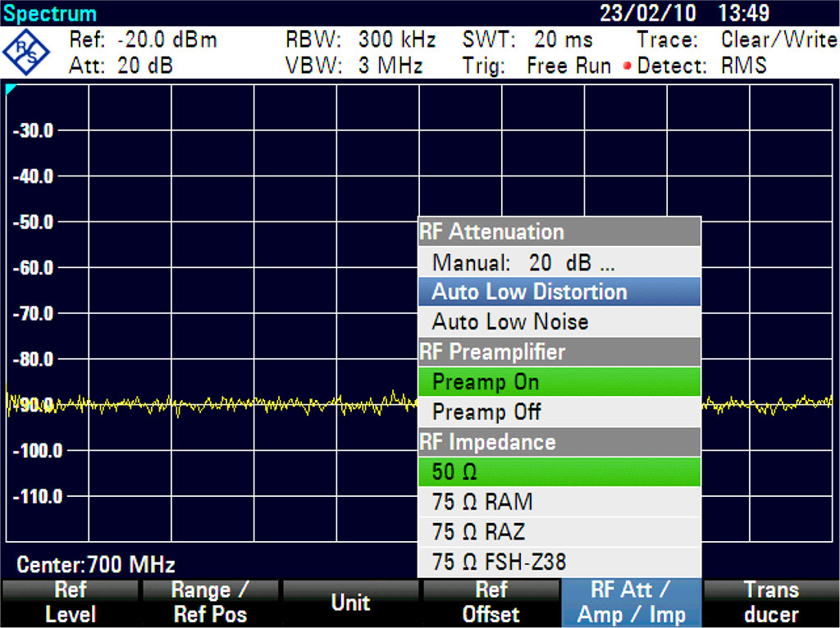Image resolution: width=840 pixels, height=628 pixels.
Task: Click the VBW: 3 MHz readout
Action: 354,66
